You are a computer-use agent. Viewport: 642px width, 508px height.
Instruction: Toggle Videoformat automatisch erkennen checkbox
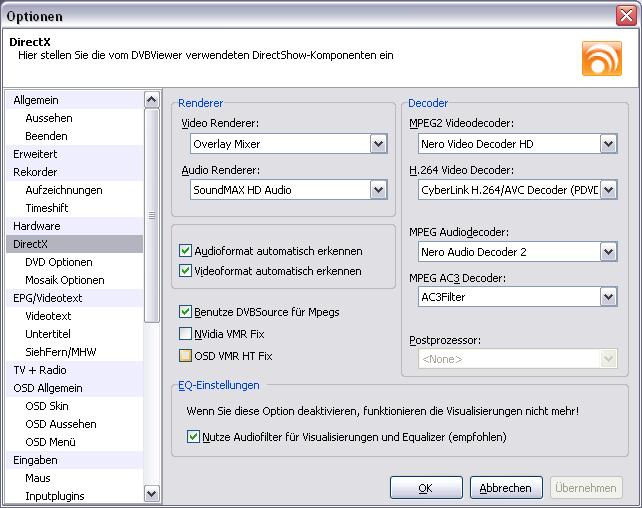[185, 271]
